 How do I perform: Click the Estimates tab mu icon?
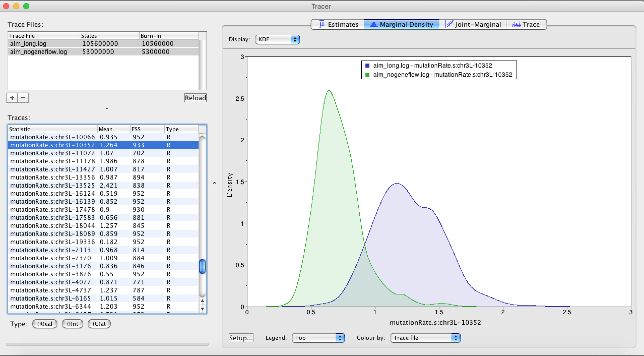tap(322, 24)
